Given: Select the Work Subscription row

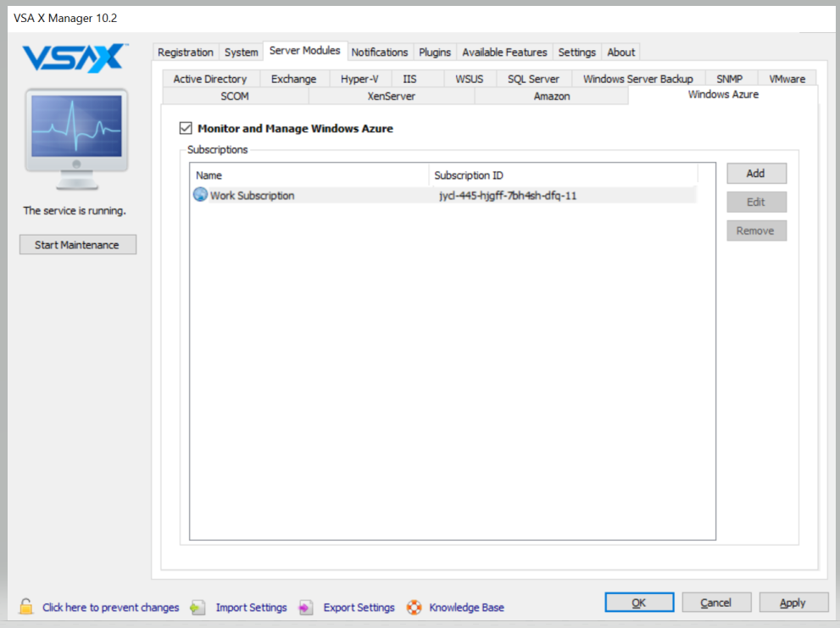Looking at the screenshot, I should click(443, 195).
